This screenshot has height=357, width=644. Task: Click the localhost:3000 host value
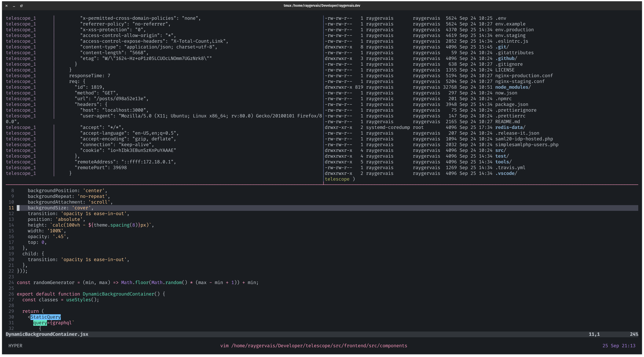pos(124,110)
